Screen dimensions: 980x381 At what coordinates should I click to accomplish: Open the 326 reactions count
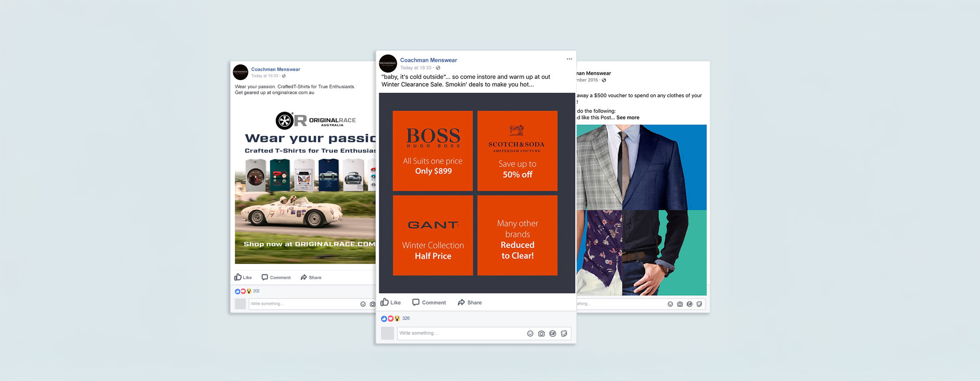(406, 318)
